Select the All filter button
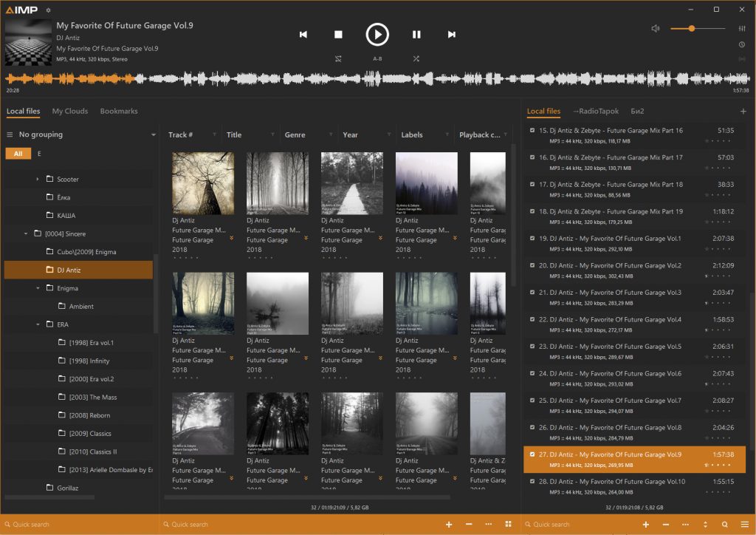The width and height of the screenshot is (756, 535). pos(18,154)
